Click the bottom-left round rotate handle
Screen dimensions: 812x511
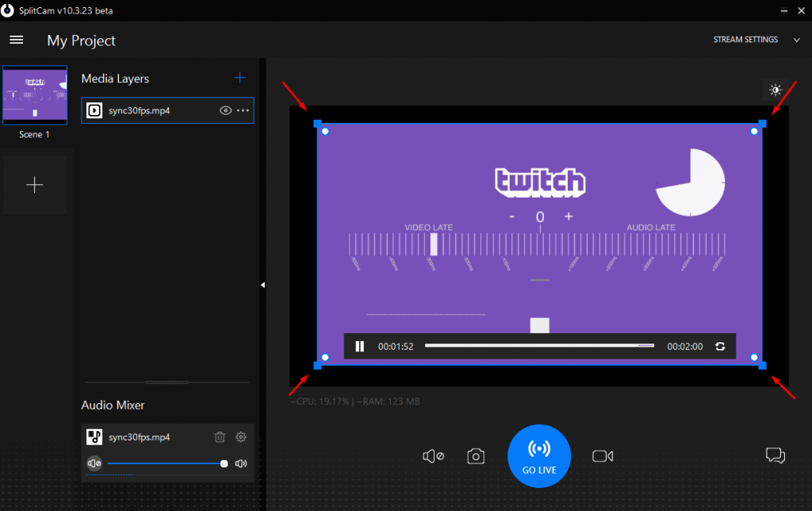(x=325, y=357)
